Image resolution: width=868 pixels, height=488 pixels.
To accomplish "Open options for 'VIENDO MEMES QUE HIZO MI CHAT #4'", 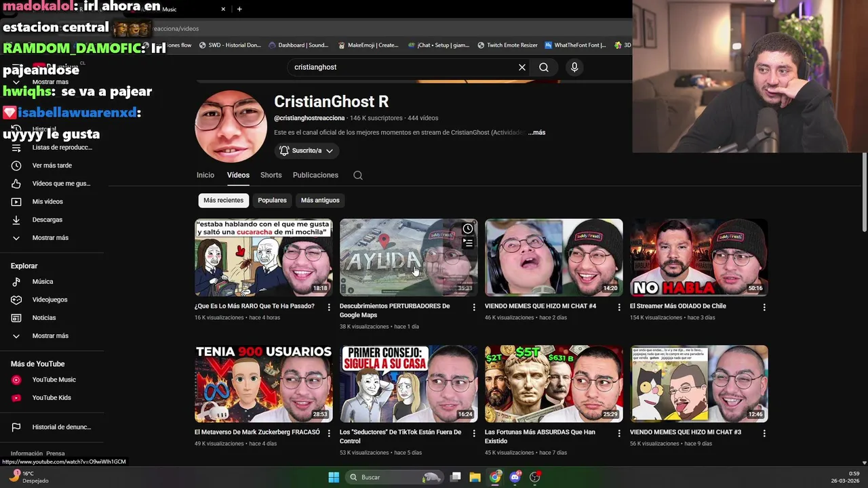I will [619, 307].
